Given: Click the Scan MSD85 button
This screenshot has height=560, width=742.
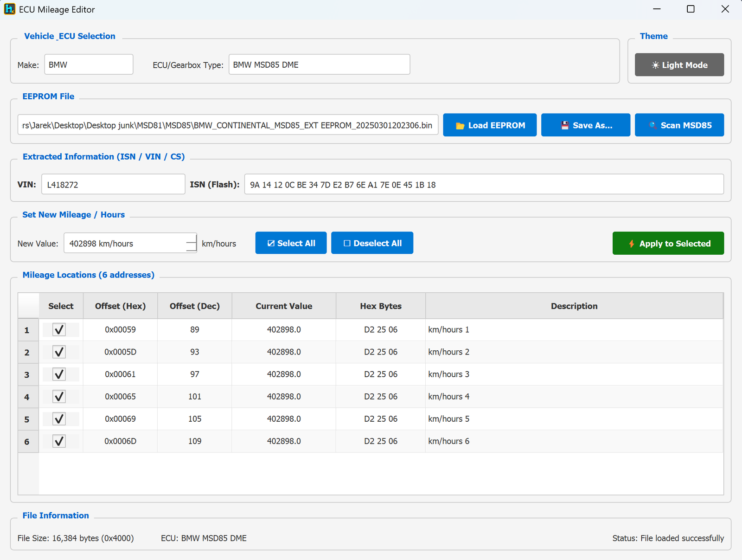Looking at the screenshot, I should pos(679,125).
